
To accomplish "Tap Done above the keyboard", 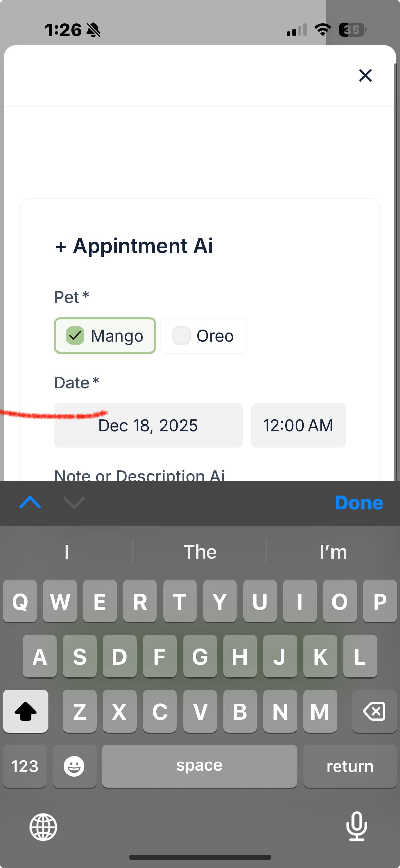I will (359, 503).
